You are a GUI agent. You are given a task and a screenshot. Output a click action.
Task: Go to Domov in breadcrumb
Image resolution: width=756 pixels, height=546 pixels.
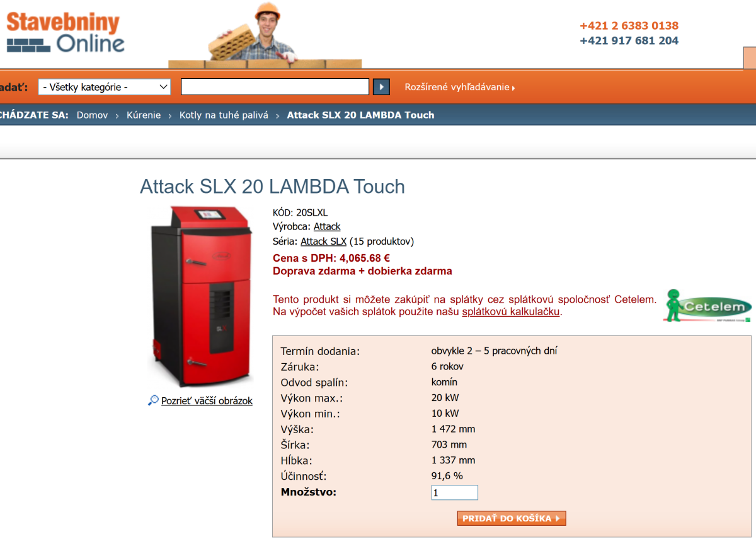click(x=92, y=115)
